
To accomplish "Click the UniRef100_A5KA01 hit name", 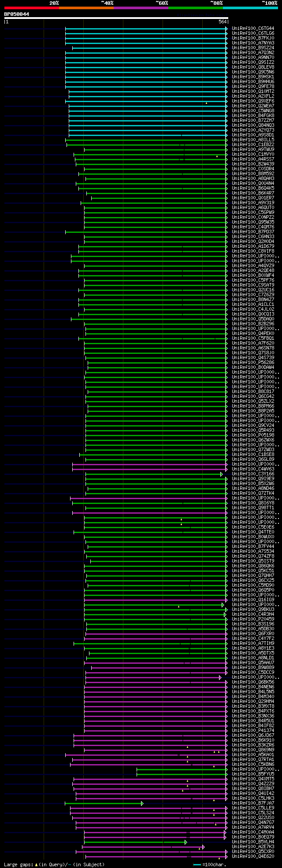I will coord(253,755).
